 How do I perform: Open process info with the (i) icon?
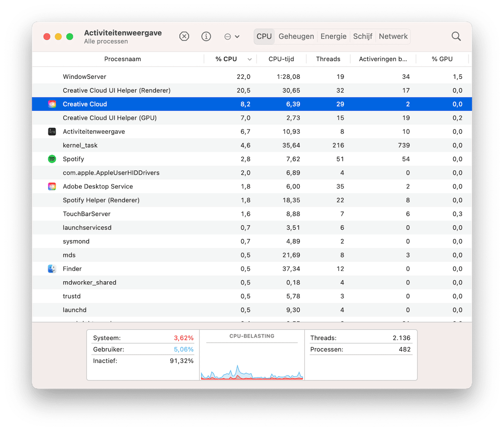click(x=206, y=37)
